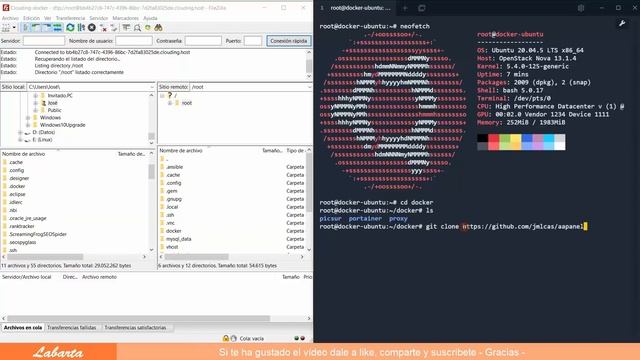
Task: Switch to Transferencias fallidas tab
Action: pyautogui.click(x=71, y=328)
